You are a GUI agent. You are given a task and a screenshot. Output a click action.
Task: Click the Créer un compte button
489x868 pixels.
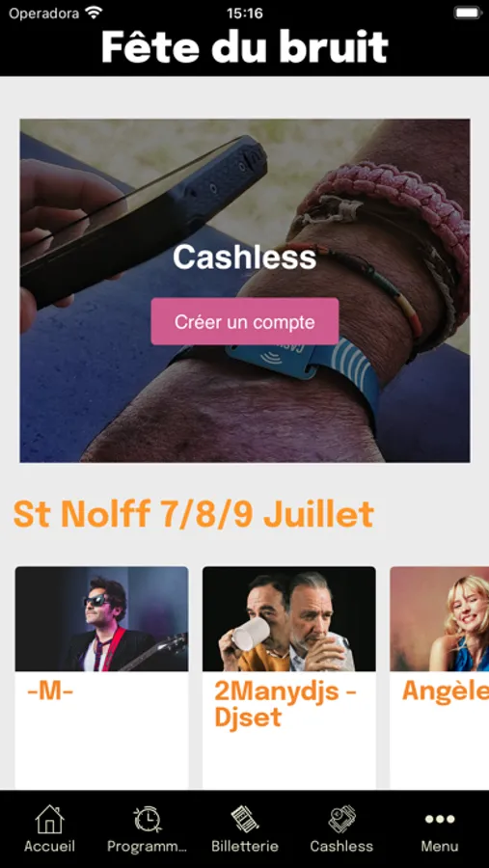pos(245,321)
